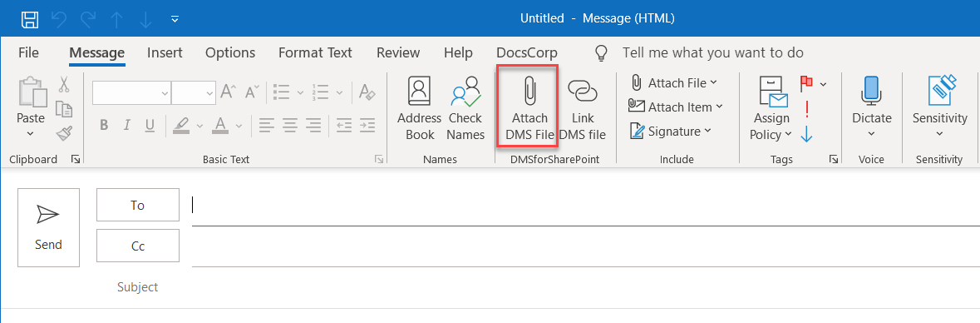This screenshot has height=323, width=980.
Task: Open the Clipboard dialog launcher
Action: pos(76,160)
